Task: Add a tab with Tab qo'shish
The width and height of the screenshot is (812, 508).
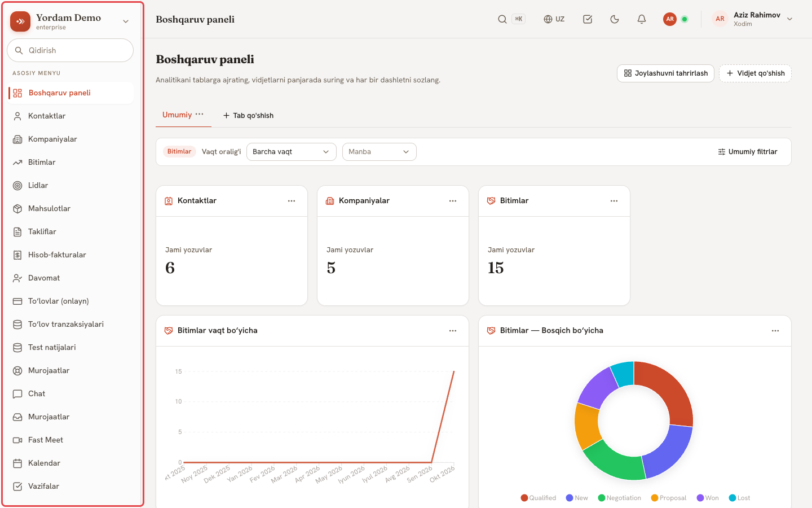Action: [248, 116]
